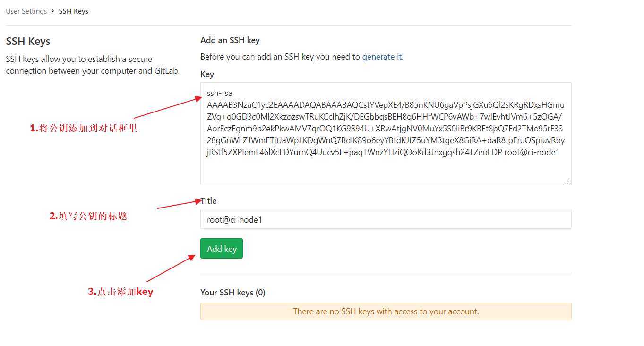Screen dimensions: 644x346
Task: Submit with the green Add key button
Action: (222, 249)
